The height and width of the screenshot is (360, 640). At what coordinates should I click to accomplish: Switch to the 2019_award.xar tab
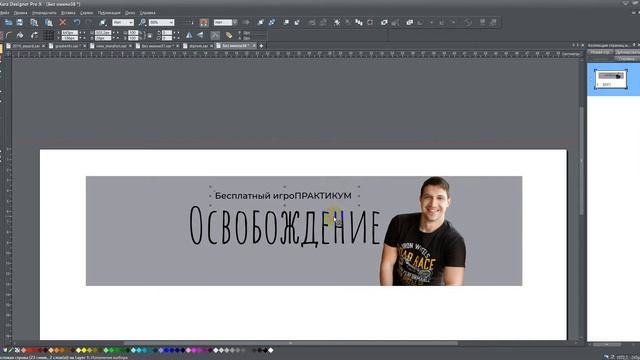[26, 46]
